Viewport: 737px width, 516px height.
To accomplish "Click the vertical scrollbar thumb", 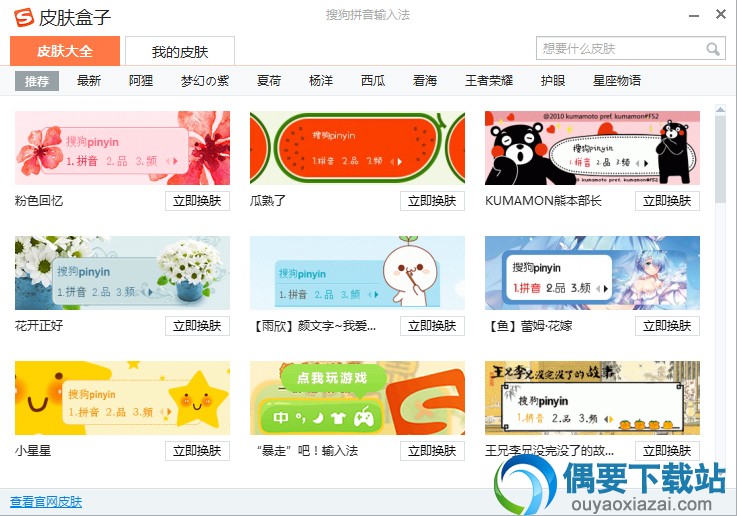I will pyautogui.click(x=720, y=159).
